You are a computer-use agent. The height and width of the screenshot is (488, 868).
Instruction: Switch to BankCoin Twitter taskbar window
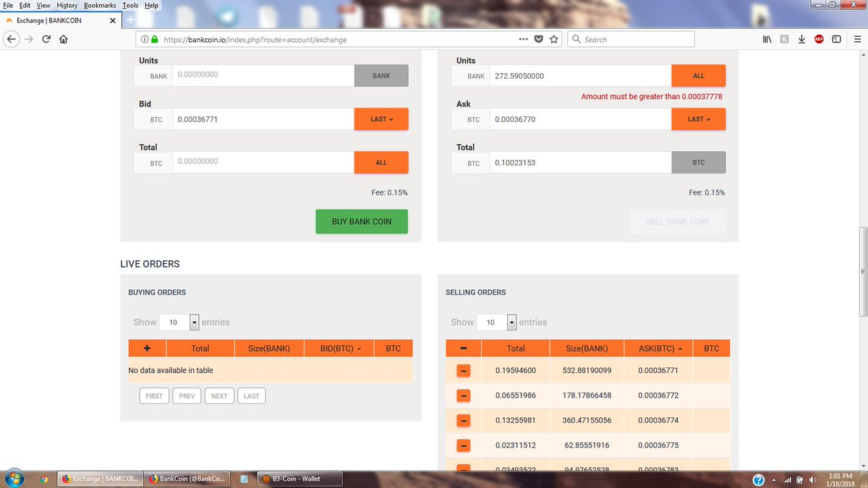click(188, 479)
